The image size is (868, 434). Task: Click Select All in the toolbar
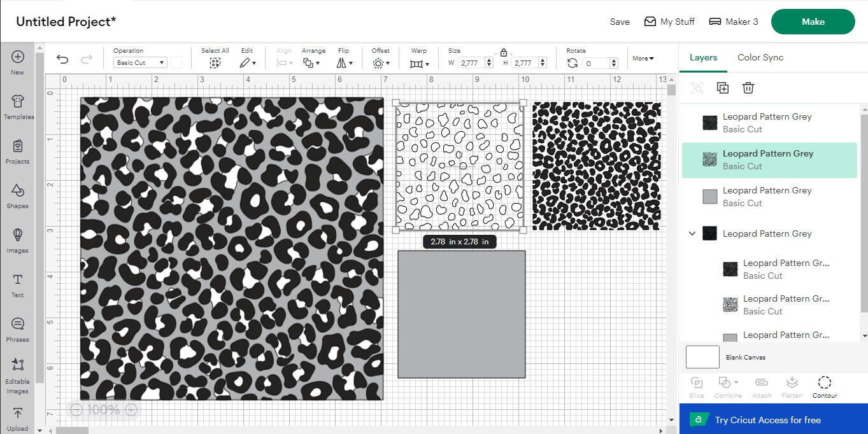215,62
